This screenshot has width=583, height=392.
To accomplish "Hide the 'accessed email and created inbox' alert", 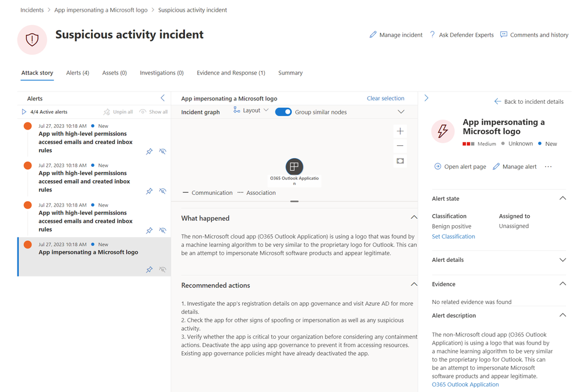I will 162,191.
